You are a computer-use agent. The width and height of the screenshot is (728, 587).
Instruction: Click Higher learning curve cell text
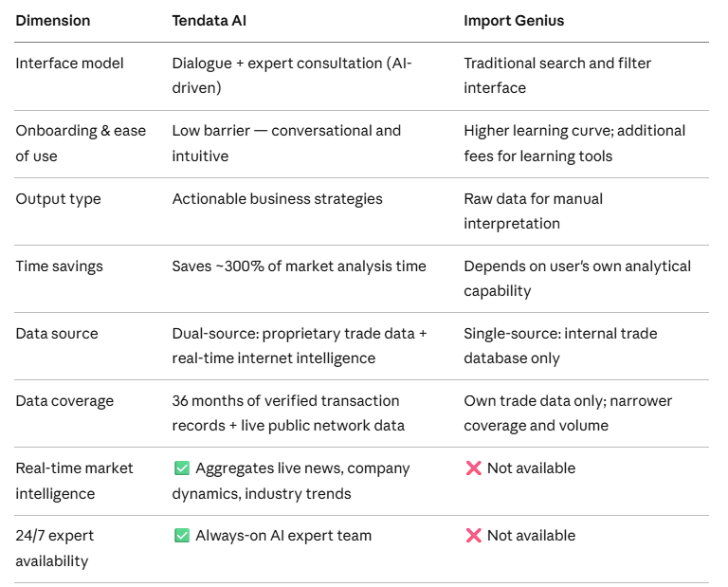tap(574, 143)
